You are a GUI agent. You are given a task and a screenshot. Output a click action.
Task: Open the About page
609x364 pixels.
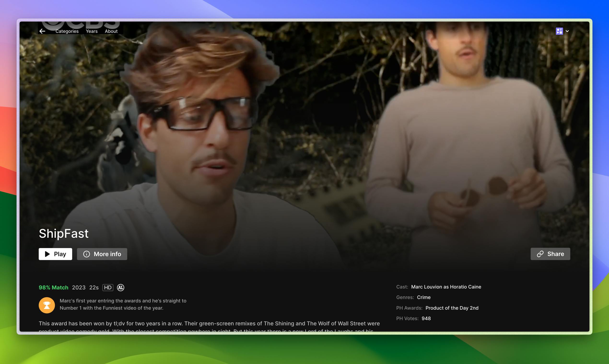111,31
